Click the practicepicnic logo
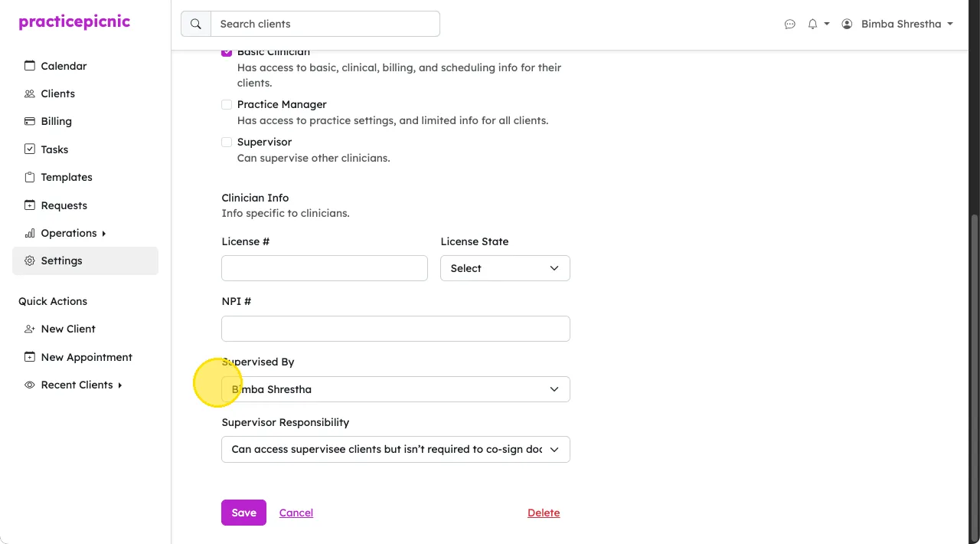980x544 pixels. tap(74, 21)
